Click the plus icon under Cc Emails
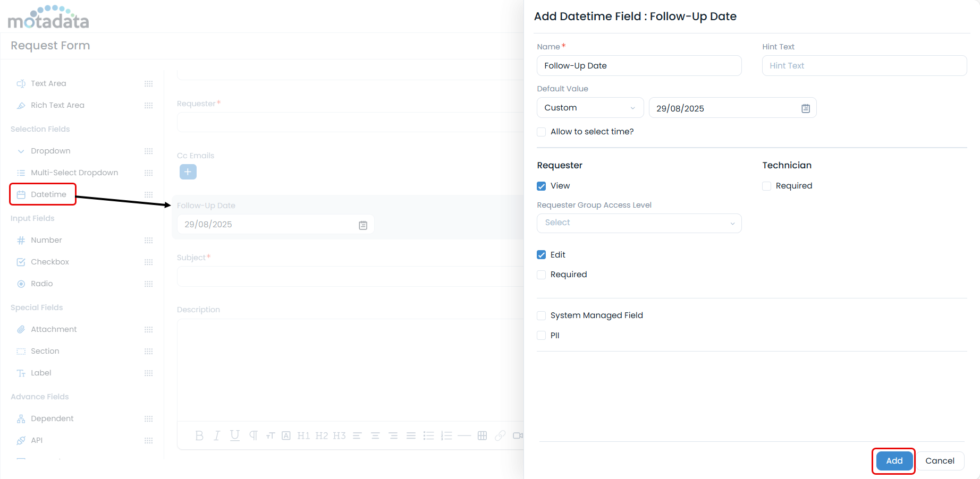This screenshot has height=479, width=980. (x=188, y=172)
